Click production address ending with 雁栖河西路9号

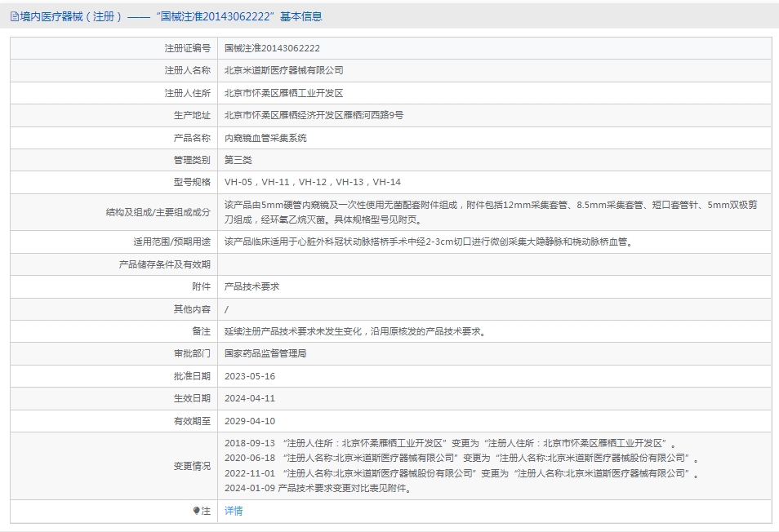coord(314,115)
